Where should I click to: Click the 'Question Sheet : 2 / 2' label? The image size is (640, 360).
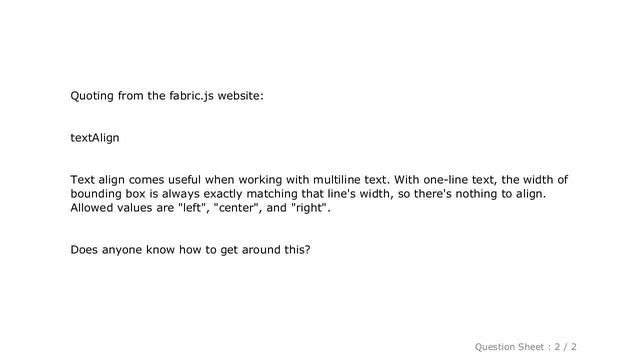(x=525, y=347)
